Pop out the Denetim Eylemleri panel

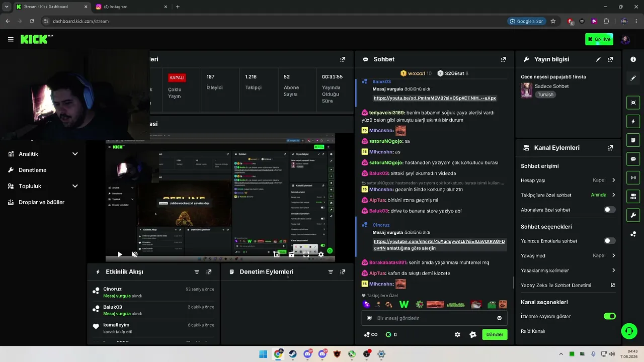point(343,272)
